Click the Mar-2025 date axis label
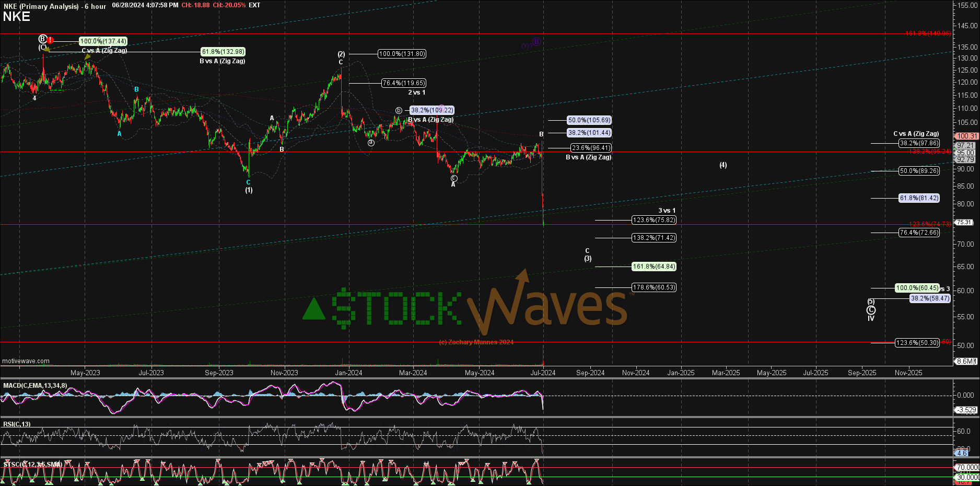Image resolution: width=980 pixels, height=486 pixels. (726, 373)
